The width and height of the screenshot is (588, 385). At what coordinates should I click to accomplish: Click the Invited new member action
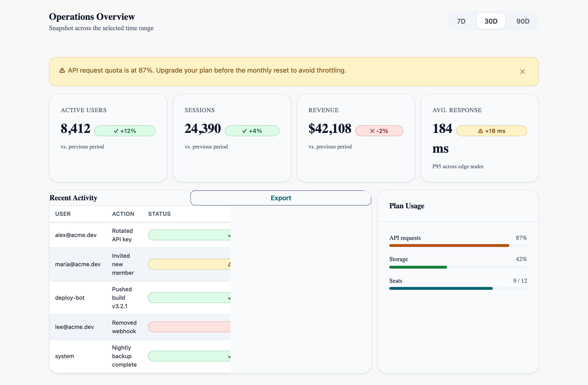point(123,264)
